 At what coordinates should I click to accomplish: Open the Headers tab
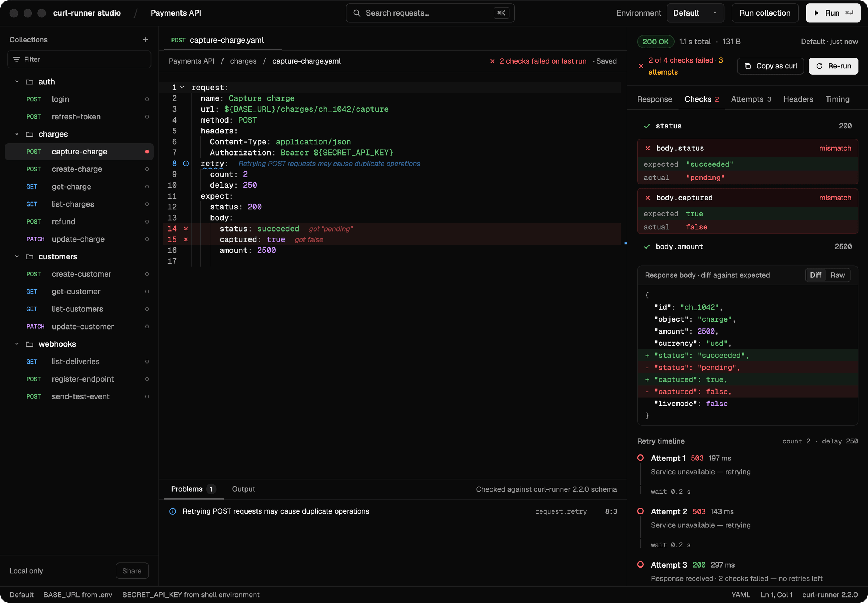click(x=798, y=99)
